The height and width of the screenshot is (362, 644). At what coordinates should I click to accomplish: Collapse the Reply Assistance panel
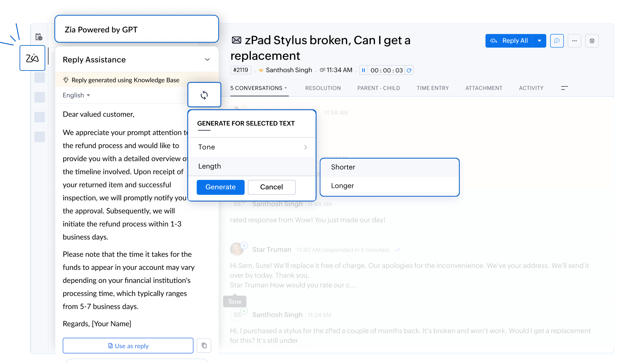pos(207,59)
